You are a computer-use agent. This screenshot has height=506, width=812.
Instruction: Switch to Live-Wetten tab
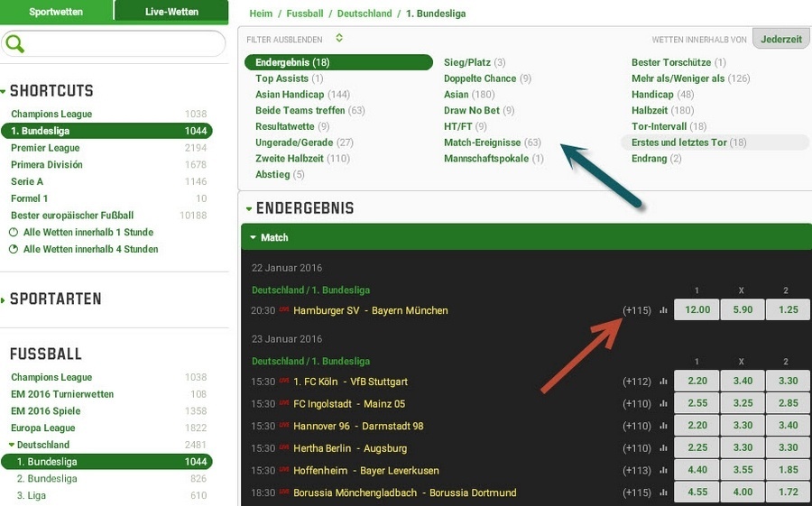click(x=171, y=12)
